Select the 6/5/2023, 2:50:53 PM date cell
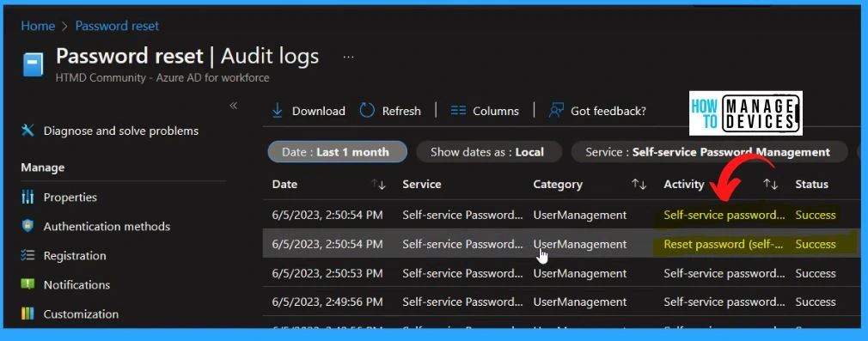The height and width of the screenshot is (341, 868). point(327,273)
